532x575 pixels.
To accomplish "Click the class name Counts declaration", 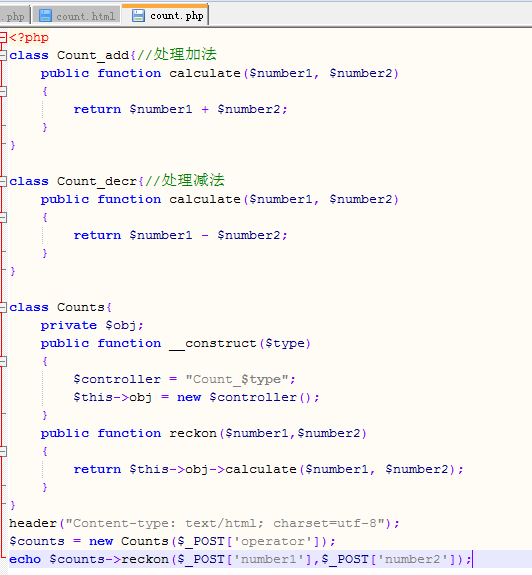I will pyautogui.click(x=81, y=307).
